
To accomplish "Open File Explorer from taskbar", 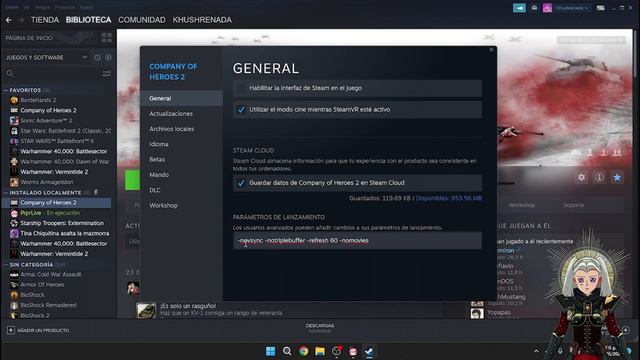I will (320, 351).
